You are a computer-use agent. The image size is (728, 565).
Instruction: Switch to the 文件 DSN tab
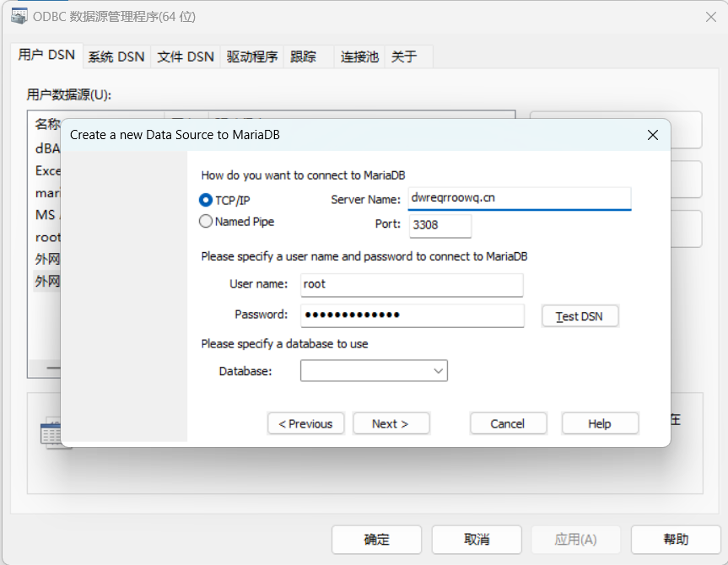click(186, 56)
